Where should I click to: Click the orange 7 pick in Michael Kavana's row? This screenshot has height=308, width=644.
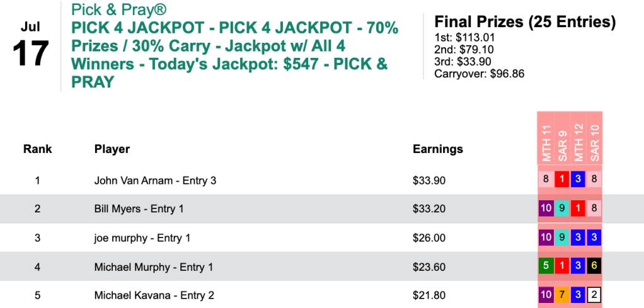(x=562, y=295)
